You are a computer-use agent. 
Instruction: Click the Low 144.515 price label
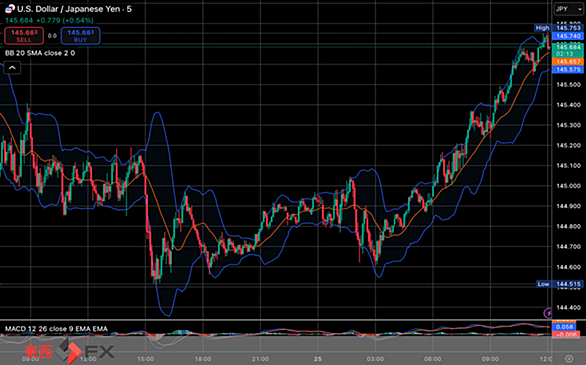coord(559,284)
